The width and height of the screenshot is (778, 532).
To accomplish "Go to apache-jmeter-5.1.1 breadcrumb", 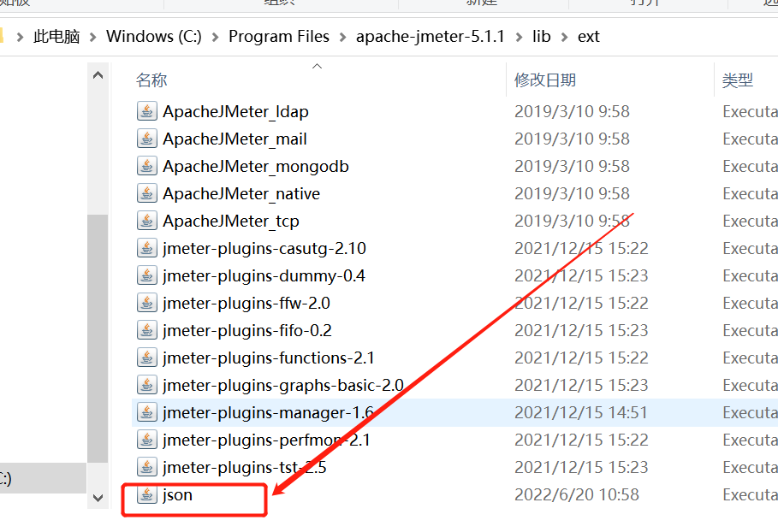I will [431, 37].
